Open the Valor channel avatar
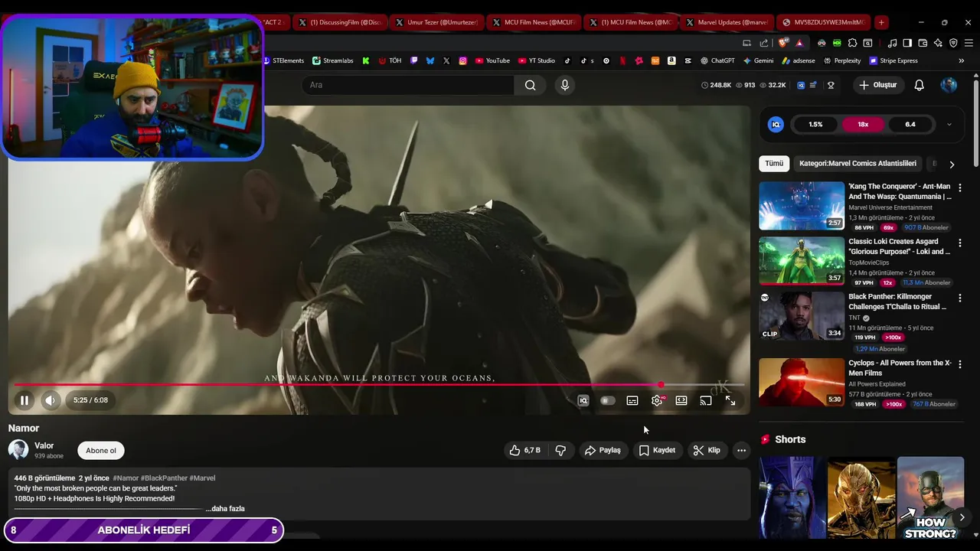The width and height of the screenshot is (980, 551). click(18, 450)
